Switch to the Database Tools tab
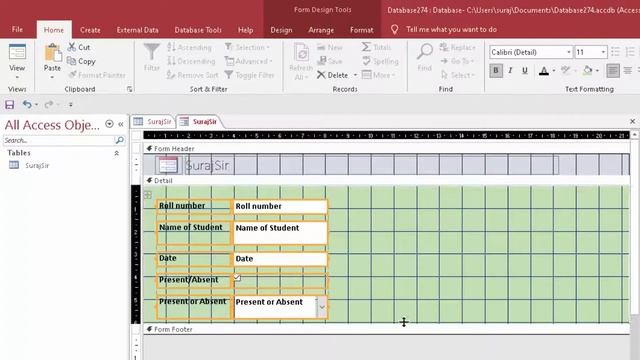Viewport: 640px width, 360px height. 198,30
